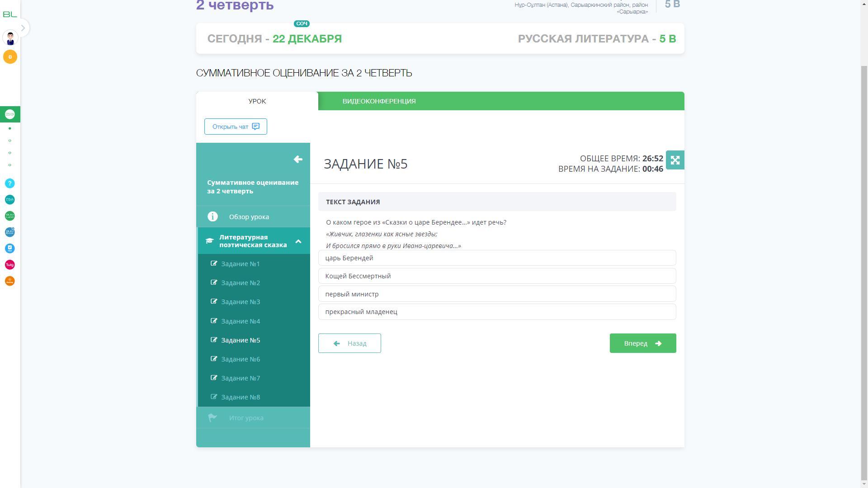The height and width of the screenshot is (488, 868).
Task: Toggle fullscreen mode for the task panel
Action: tap(675, 160)
